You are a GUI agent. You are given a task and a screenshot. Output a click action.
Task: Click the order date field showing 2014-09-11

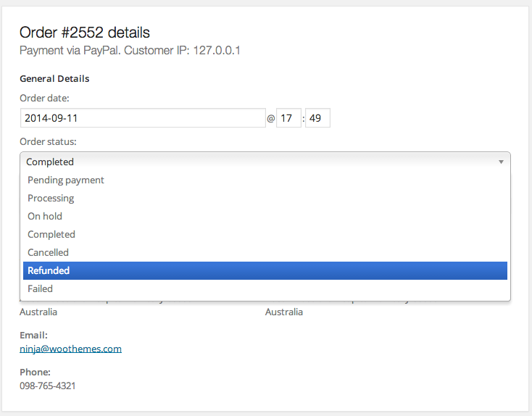click(x=143, y=118)
